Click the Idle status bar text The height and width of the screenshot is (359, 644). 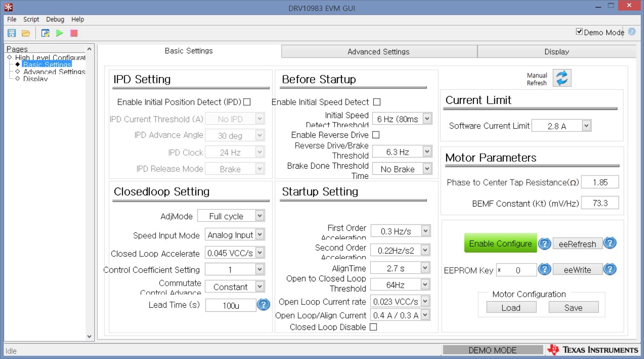[x=11, y=351]
